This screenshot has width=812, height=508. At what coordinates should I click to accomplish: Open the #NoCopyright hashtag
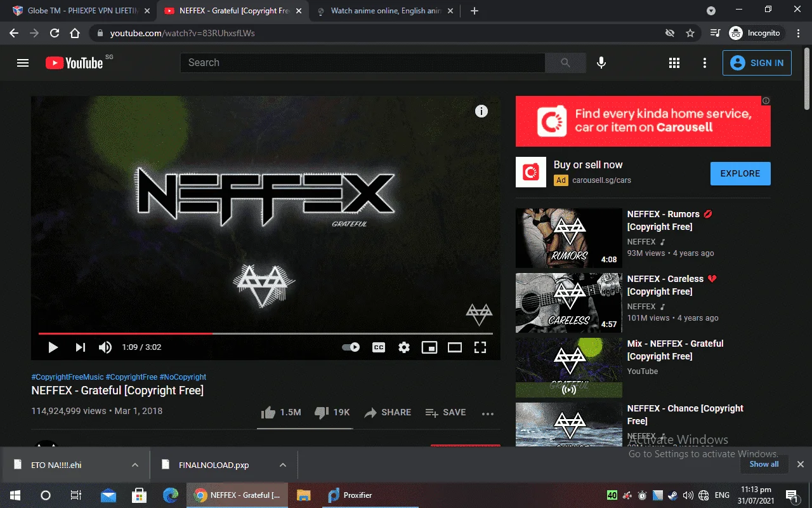coord(183,377)
